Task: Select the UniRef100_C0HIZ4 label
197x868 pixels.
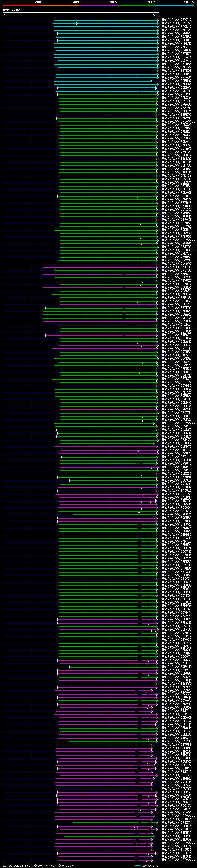Action: [x=176, y=67]
